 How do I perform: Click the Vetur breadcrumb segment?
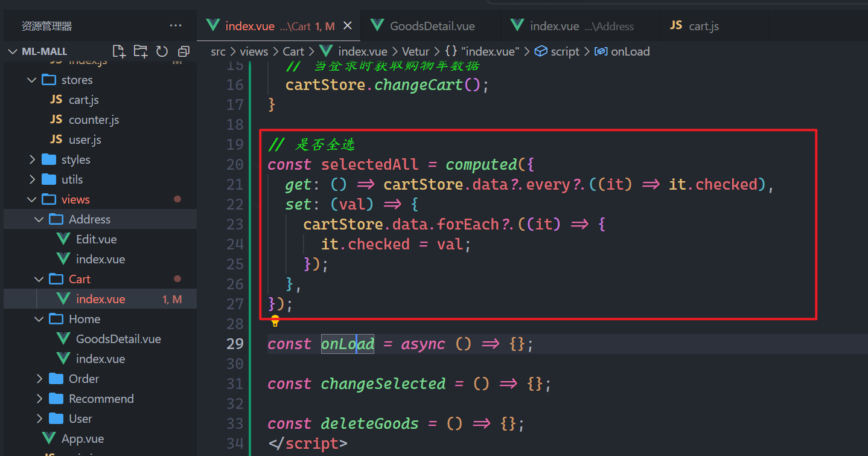coord(416,51)
